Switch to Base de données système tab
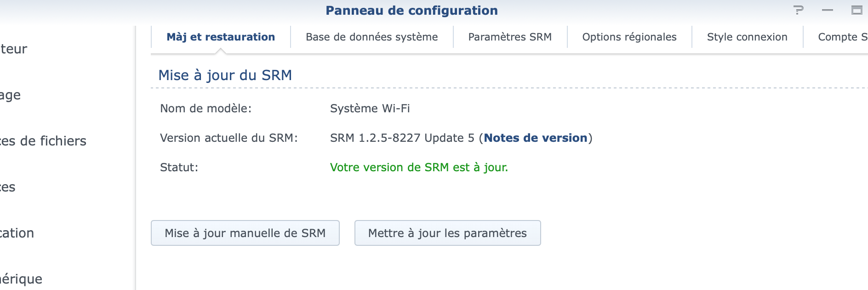This screenshot has height=290, width=868. point(371,37)
